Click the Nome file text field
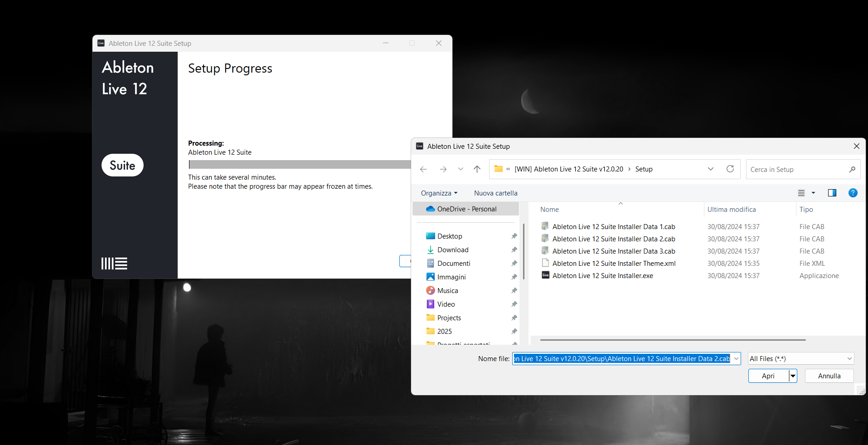Screen dimensions: 868x445 click(x=621, y=358)
